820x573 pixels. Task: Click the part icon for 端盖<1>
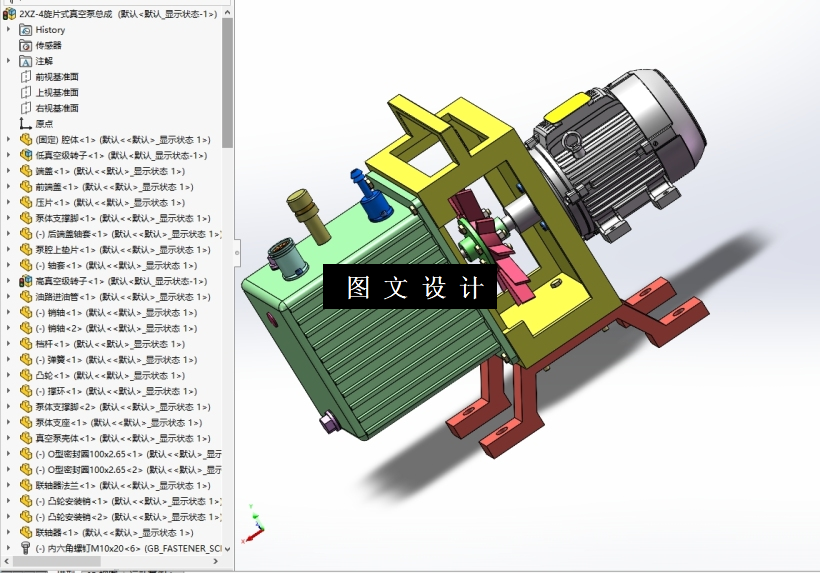click(x=26, y=171)
